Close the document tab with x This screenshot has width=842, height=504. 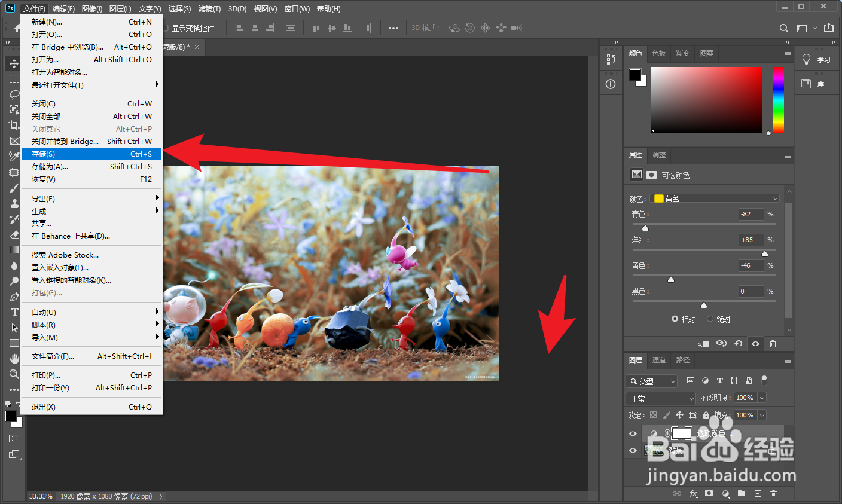197,47
